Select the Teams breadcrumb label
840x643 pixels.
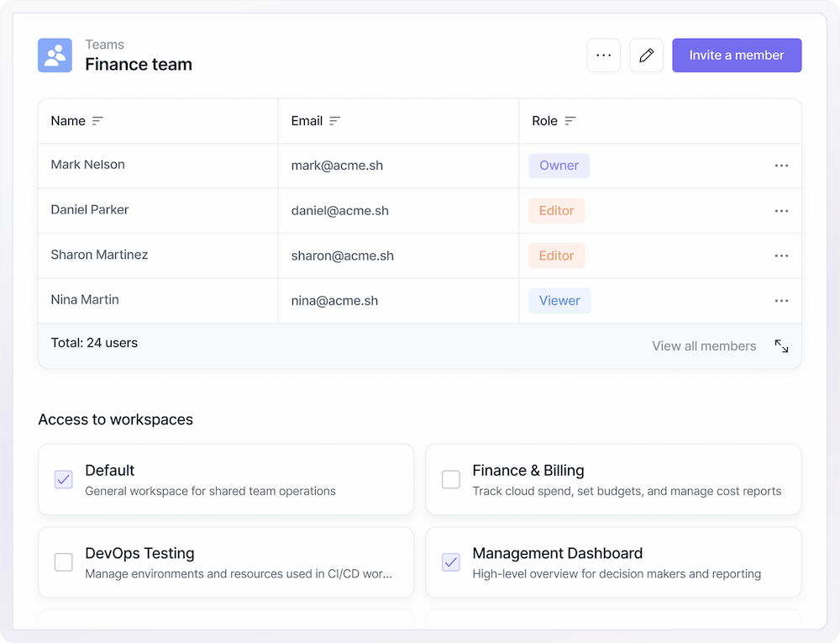point(104,45)
